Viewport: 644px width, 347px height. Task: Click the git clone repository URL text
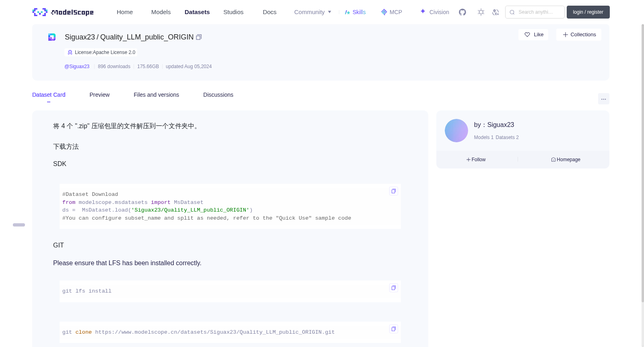pyautogui.click(x=215, y=332)
